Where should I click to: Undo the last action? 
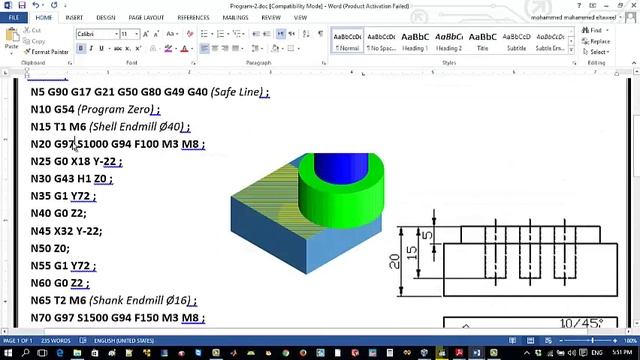pos(36,6)
